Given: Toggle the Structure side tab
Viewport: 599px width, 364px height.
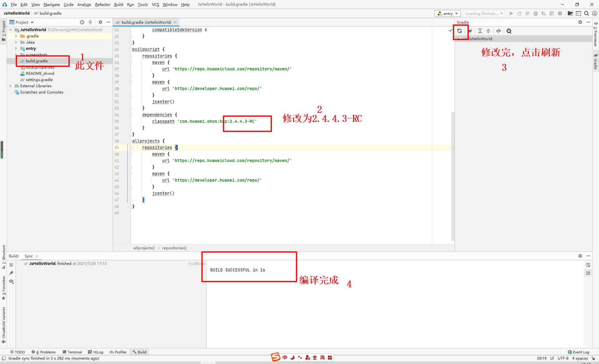Looking at the screenshot, I should coord(4,256).
